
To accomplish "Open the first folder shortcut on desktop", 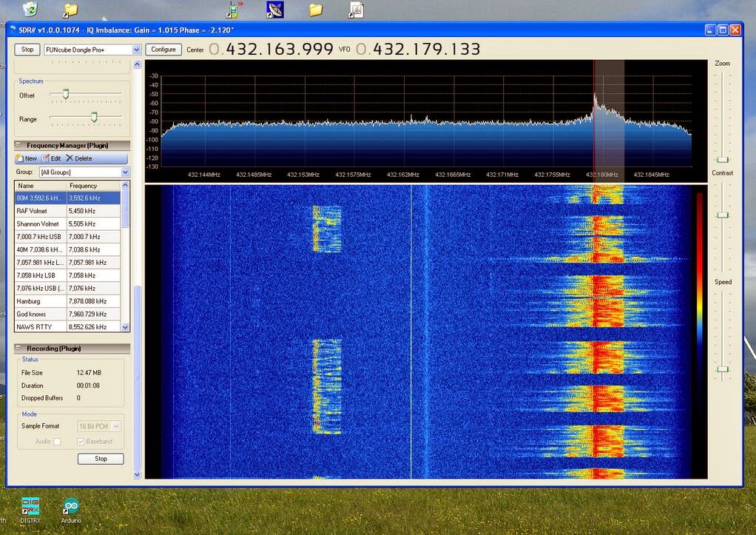I will pyautogui.click(x=71, y=9).
